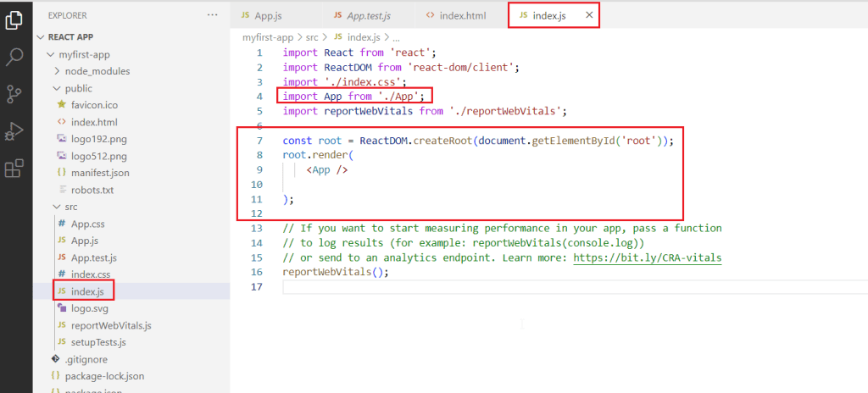Click index.js in the breadcrumb path
Viewport: 868px width, 393px height.
coord(364,37)
